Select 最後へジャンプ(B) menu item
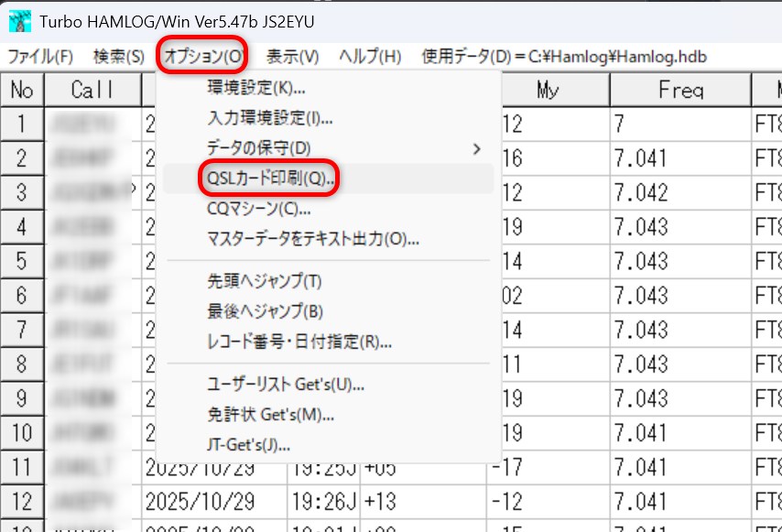The image size is (782, 532). 265,311
